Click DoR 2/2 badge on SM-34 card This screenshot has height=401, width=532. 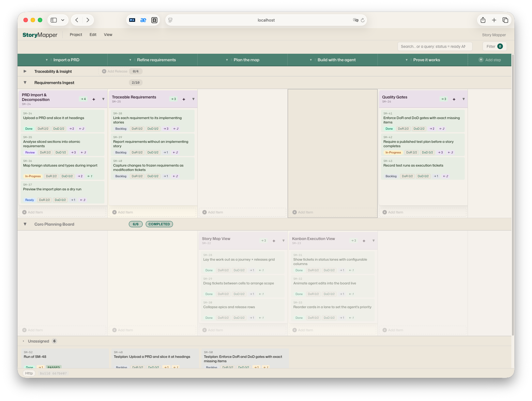point(43,129)
